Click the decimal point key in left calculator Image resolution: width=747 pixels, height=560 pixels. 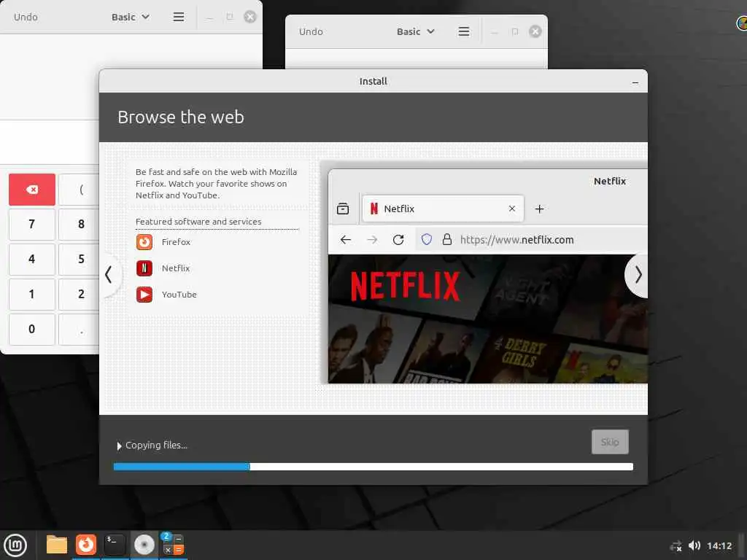pyautogui.click(x=79, y=329)
